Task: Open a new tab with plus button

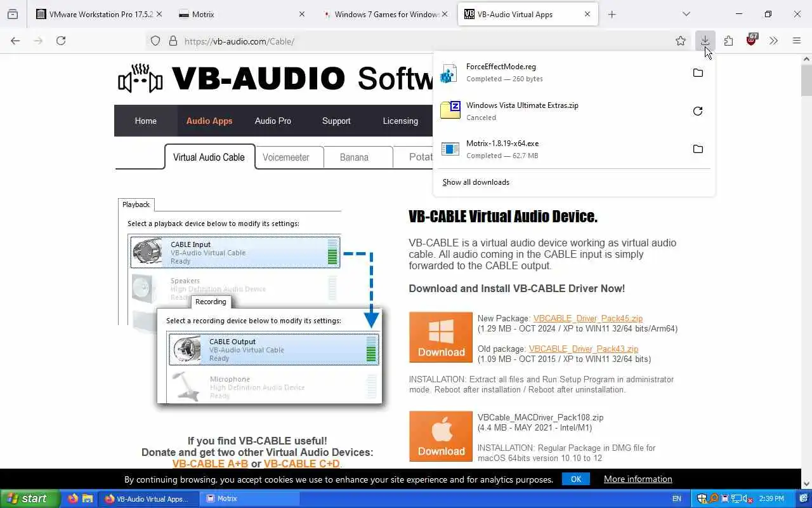Action: pyautogui.click(x=612, y=14)
